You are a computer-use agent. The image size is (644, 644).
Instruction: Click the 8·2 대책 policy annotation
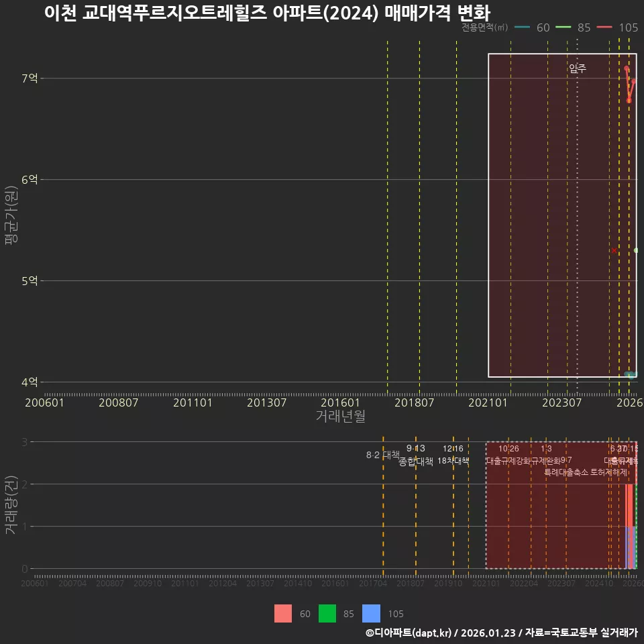[x=382, y=454]
